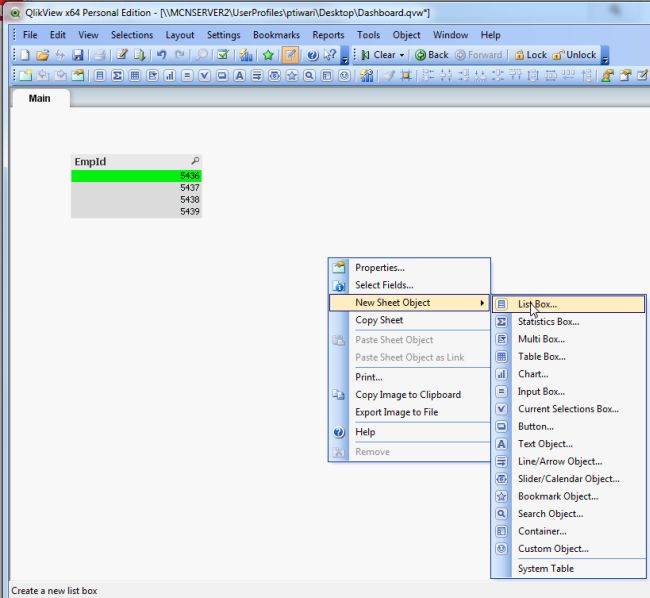Open the Bookmarks menu
Image resolution: width=650 pixels, height=598 pixels.
point(276,35)
